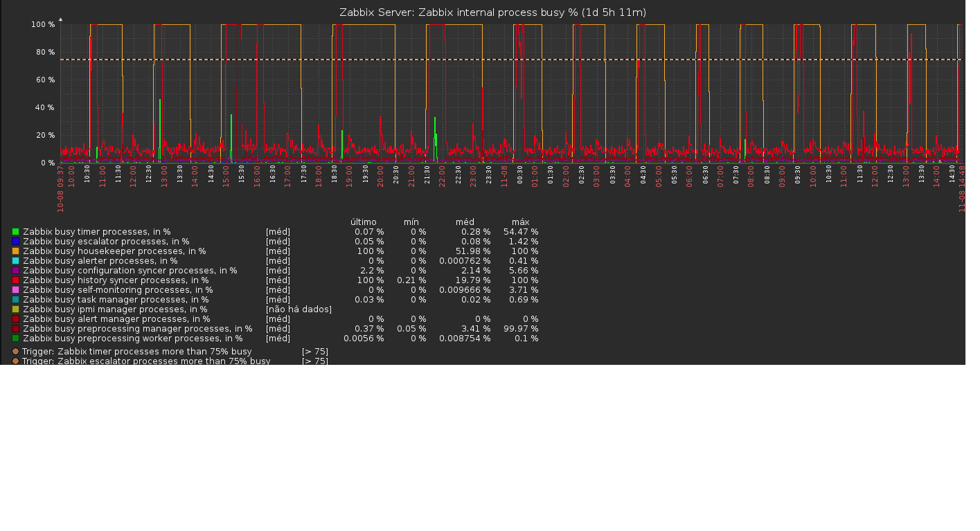Select 'Zabbix busy alerter processes, in %' label
Image resolution: width=980 pixels, height=531 pixels.
[100, 261]
